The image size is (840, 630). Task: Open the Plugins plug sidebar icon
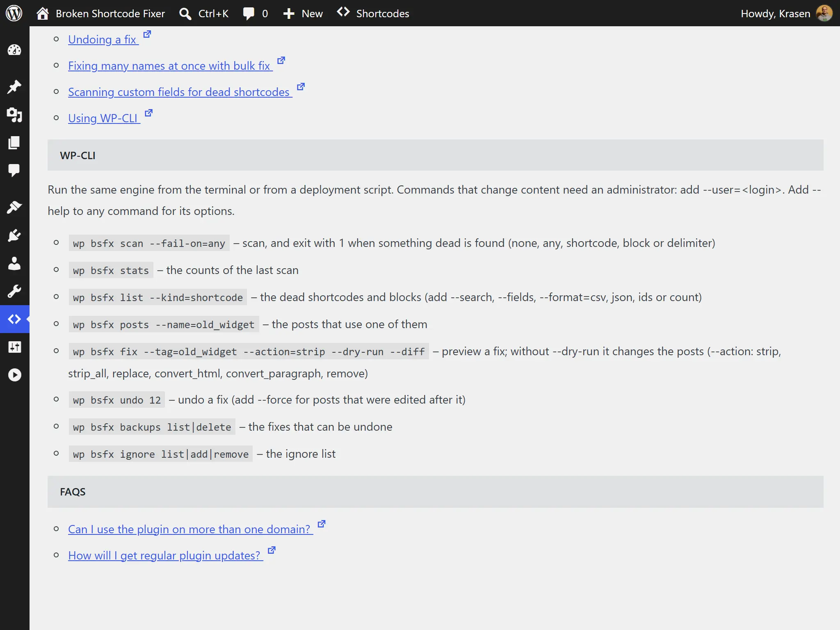(x=14, y=235)
